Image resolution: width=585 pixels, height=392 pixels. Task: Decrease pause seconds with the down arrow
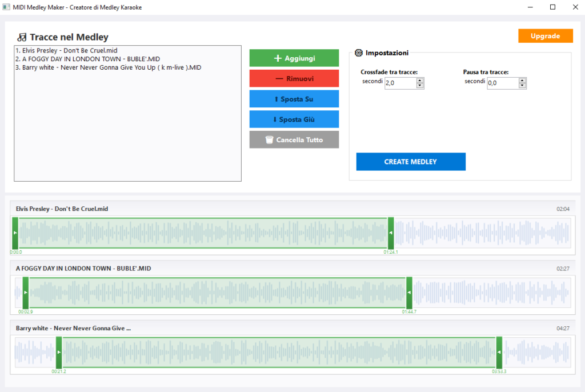coord(522,86)
